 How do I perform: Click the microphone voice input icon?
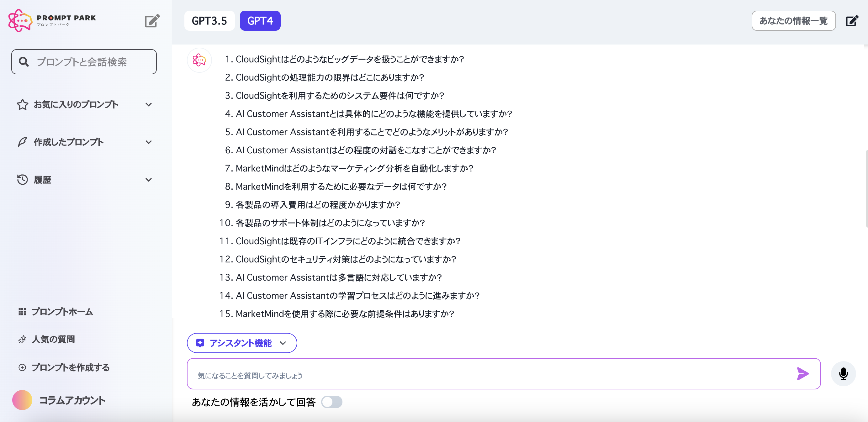tap(843, 373)
